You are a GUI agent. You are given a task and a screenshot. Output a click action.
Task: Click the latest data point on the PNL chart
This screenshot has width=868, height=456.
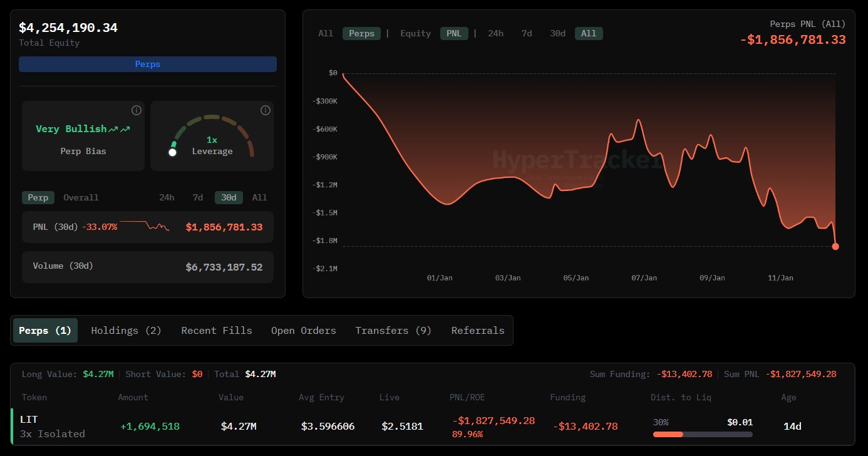click(x=835, y=246)
